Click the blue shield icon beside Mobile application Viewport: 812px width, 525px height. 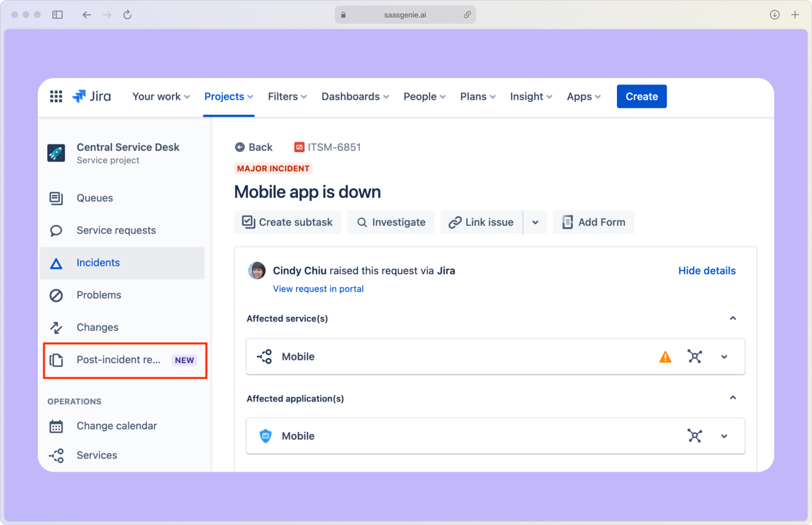[x=266, y=436]
